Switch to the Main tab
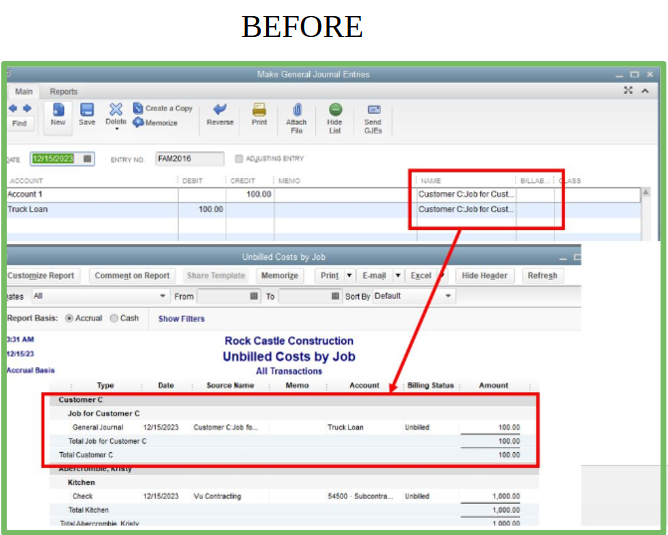 [x=24, y=92]
